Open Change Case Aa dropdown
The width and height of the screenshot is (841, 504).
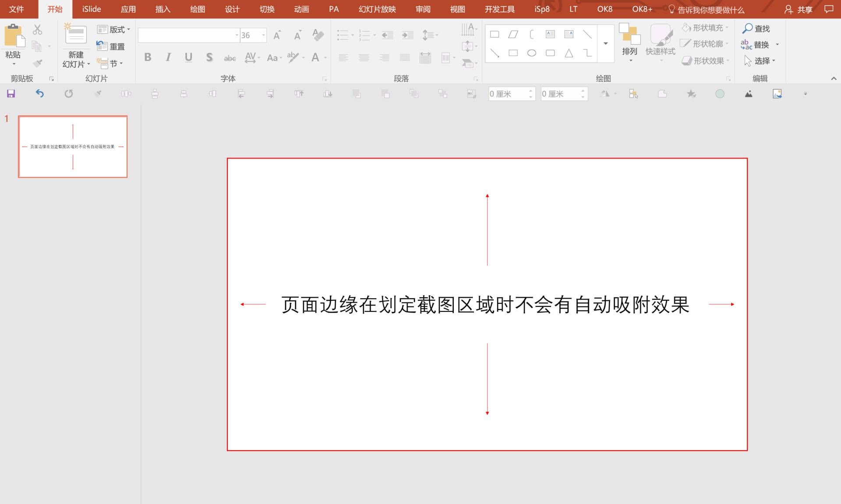click(274, 58)
